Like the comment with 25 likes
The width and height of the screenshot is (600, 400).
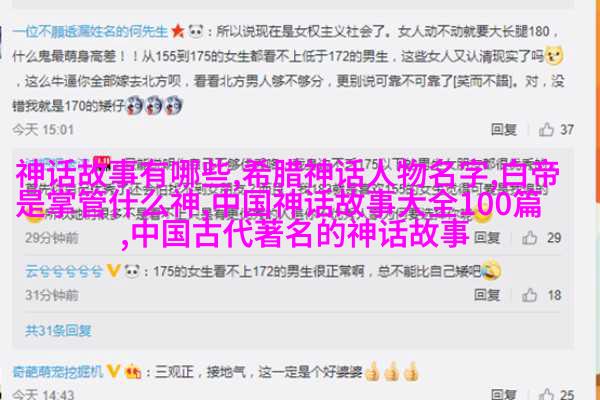tap(546, 394)
